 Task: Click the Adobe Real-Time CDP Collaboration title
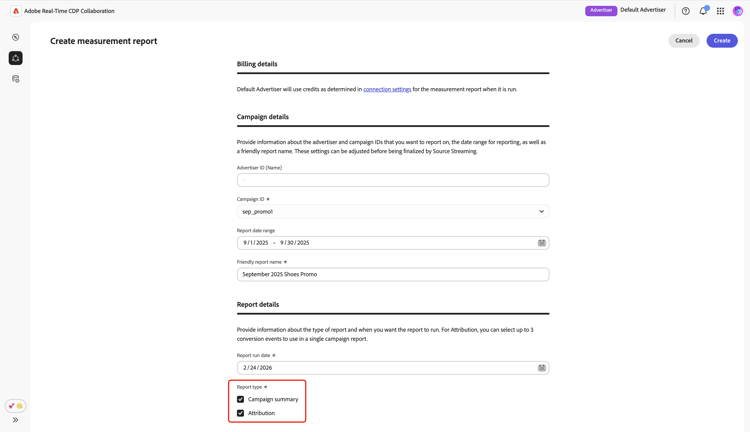[x=69, y=11]
